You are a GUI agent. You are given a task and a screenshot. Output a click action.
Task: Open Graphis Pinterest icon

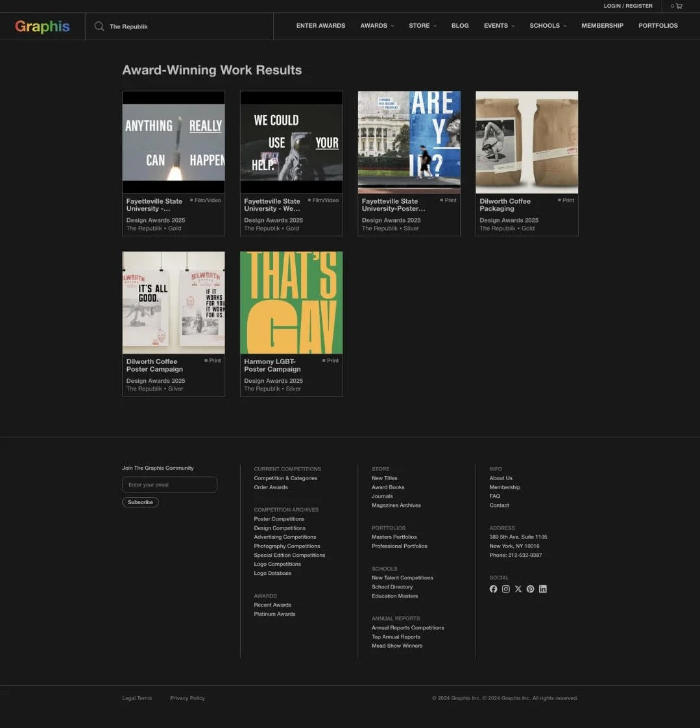[531, 588]
